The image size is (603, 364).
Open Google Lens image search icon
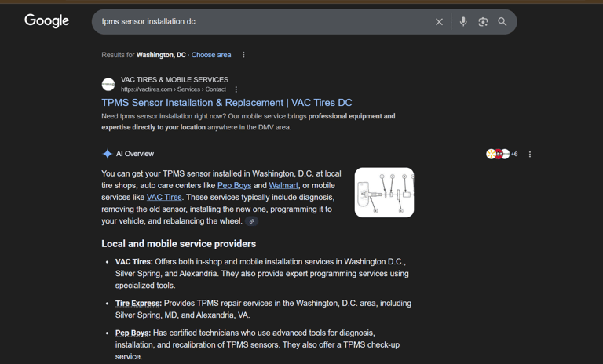click(x=483, y=22)
